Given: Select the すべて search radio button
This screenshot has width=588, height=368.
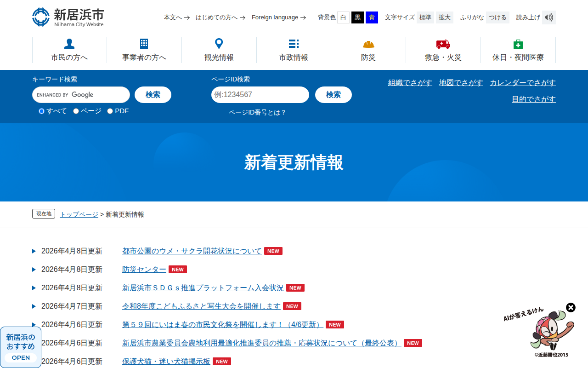Looking at the screenshot, I should tap(41, 111).
